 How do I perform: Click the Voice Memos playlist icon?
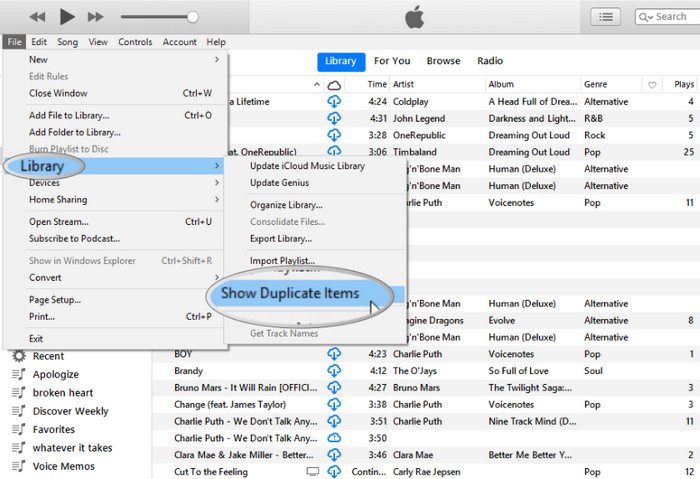pos(18,466)
